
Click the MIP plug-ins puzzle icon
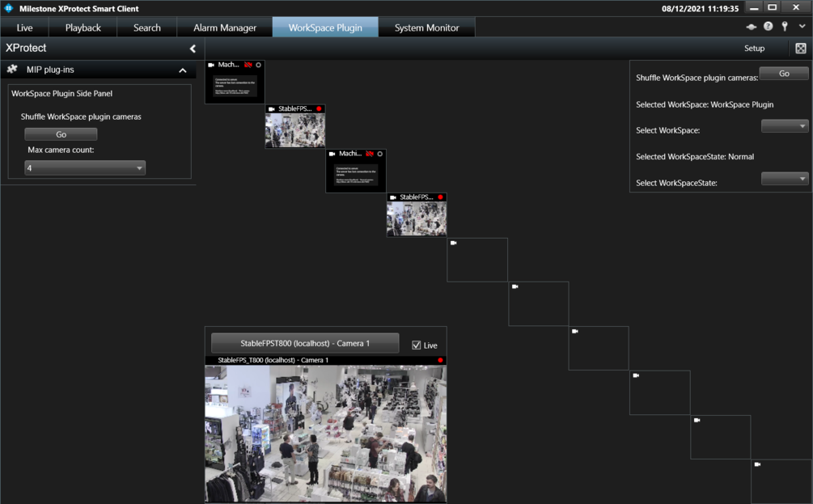coord(13,70)
